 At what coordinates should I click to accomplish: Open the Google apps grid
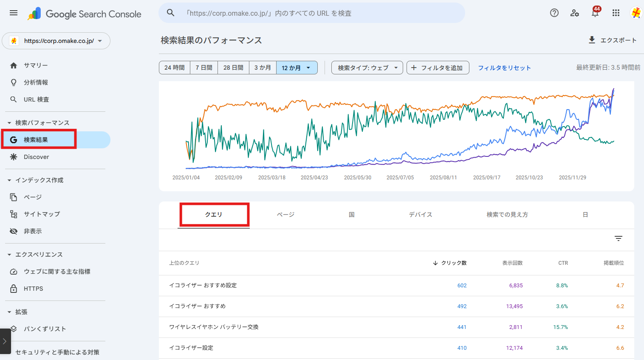[616, 13]
